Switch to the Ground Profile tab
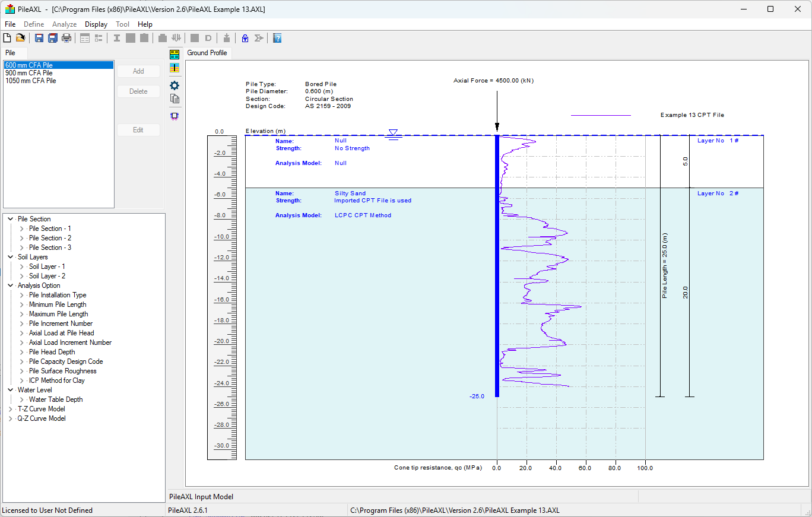812x517 pixels. tap(207, 53)
